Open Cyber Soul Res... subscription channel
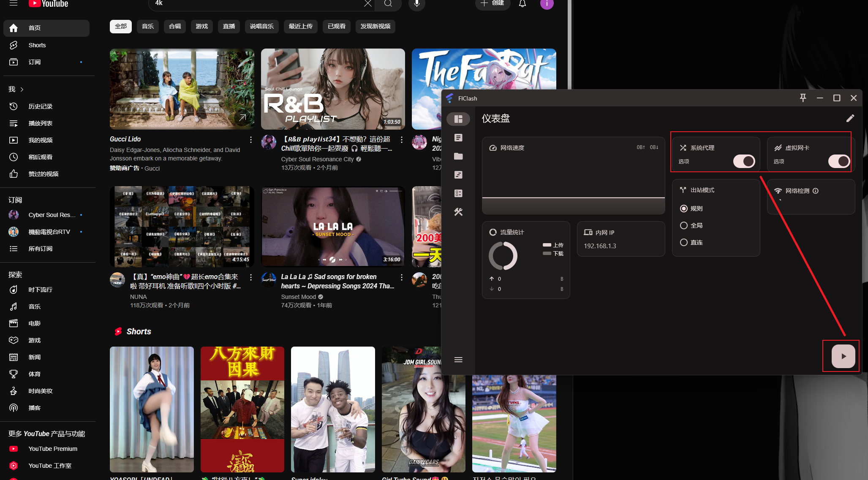Viewport: 868px width, 480px height. point(46,215)
